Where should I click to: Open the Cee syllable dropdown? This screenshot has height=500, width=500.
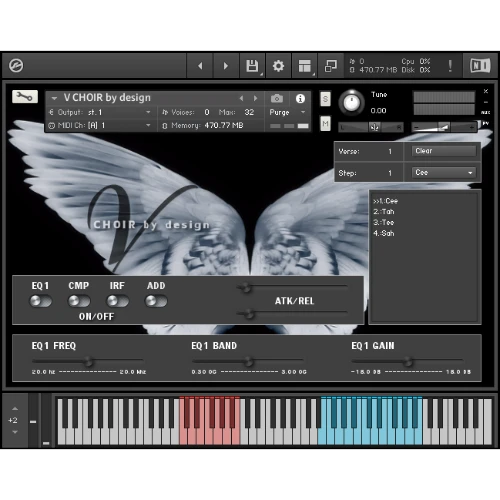[x=444, y=172]
